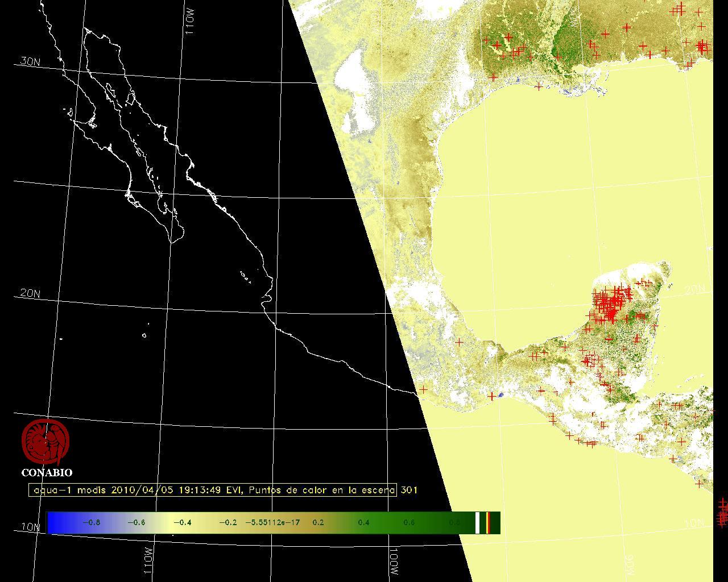Click the CONABIO text under the logo

[47, 472]
